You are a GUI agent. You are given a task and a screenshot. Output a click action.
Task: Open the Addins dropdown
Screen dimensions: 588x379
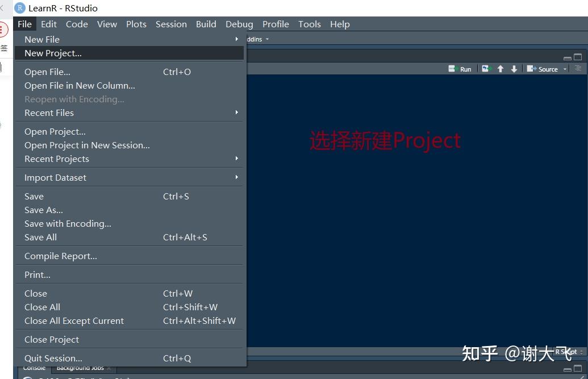[258, 39]
